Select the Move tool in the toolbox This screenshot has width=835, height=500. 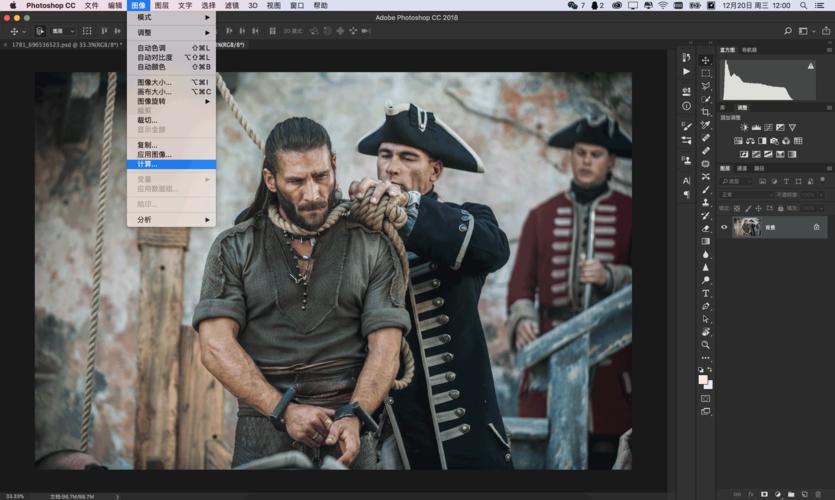[706, 60]
